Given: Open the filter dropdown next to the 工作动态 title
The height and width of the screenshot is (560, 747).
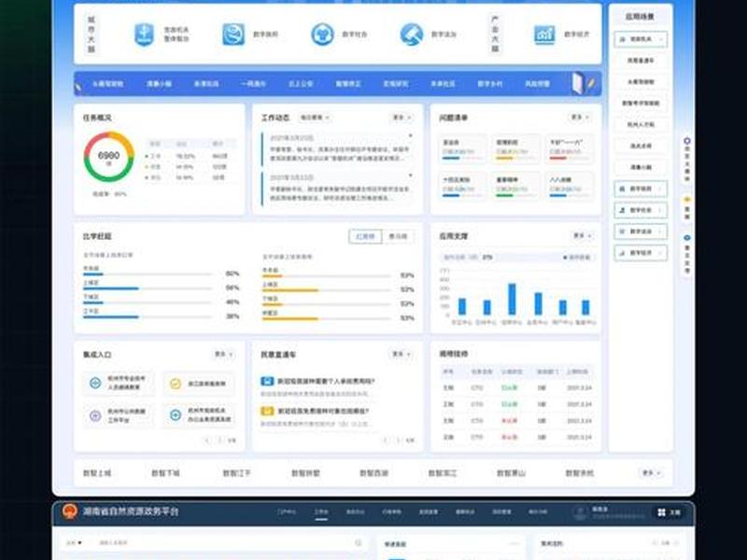Looking at the screenshot, I should point(315,118).
